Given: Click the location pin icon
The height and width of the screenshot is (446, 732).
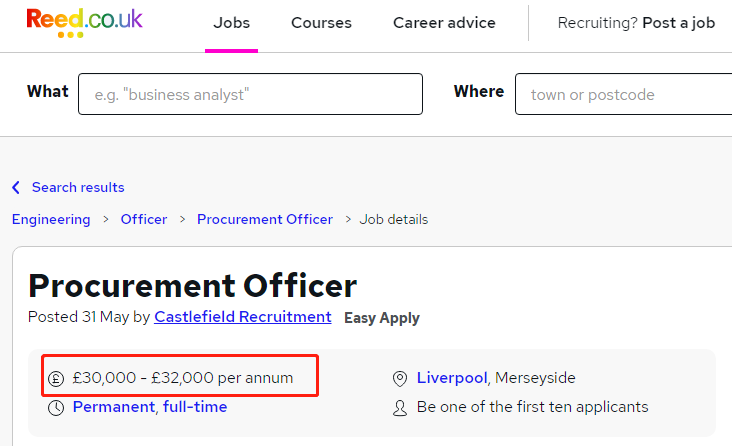Looking at the screenshot, I should point(400,378).
